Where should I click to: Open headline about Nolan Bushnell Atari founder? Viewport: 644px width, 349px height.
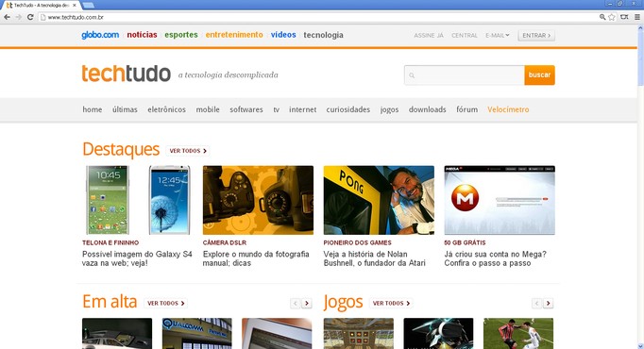(x=374, y=258)
